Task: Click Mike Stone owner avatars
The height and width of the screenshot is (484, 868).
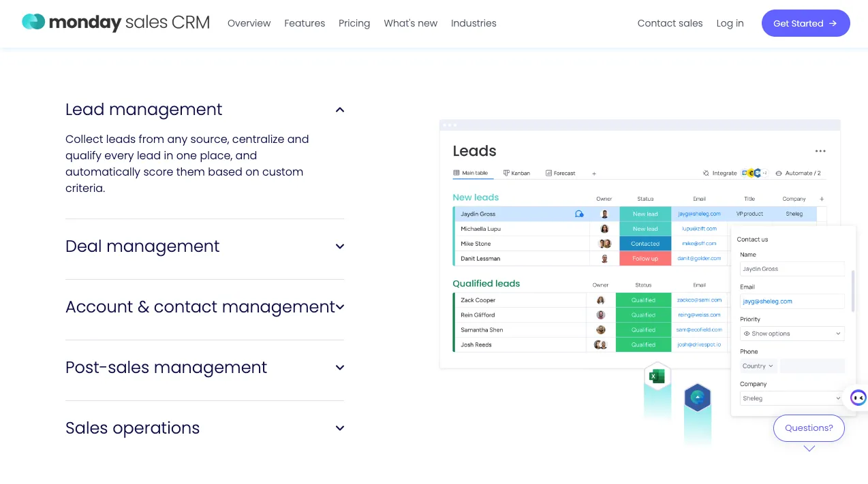Action: click(604, 244)
